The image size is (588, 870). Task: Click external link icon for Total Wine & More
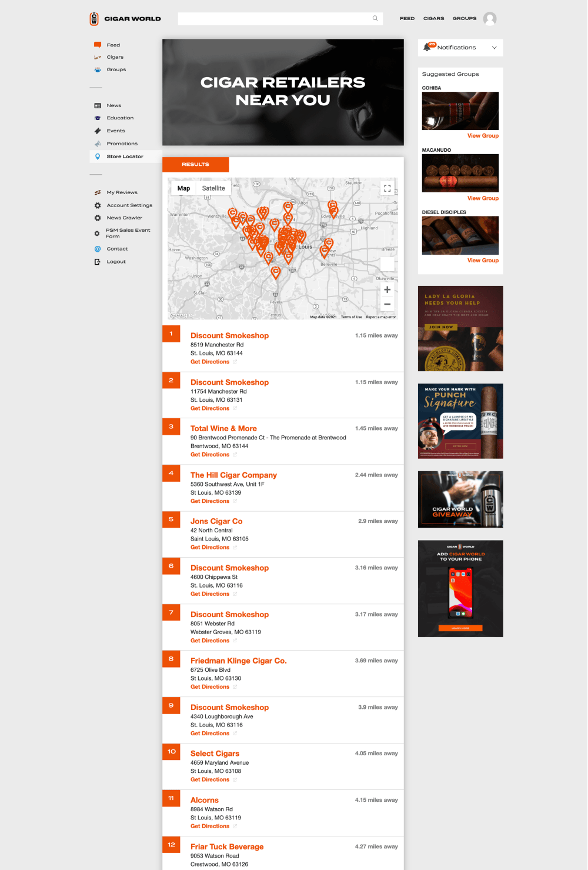point(235,455)
